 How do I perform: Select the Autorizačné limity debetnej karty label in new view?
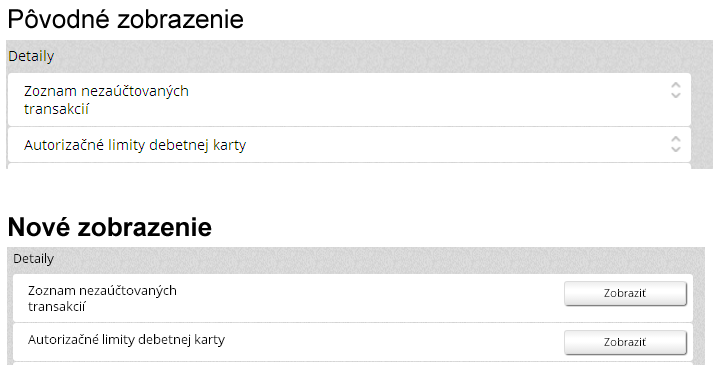pyautogui.click(x=126, y=340)
